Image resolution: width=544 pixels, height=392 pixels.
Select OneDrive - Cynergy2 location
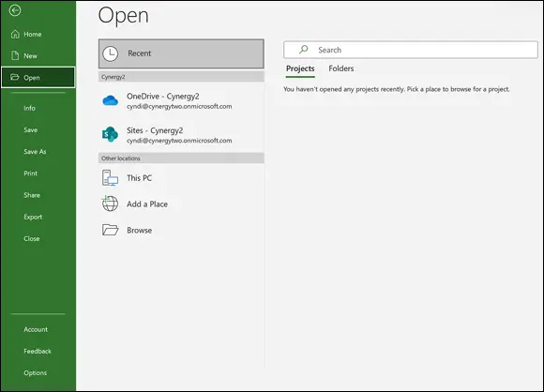pos(181,100)
